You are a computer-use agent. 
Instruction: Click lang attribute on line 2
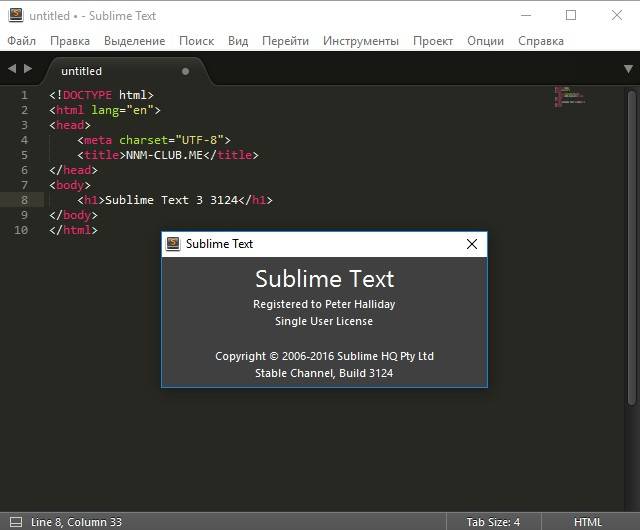click(x=105, y=110)
